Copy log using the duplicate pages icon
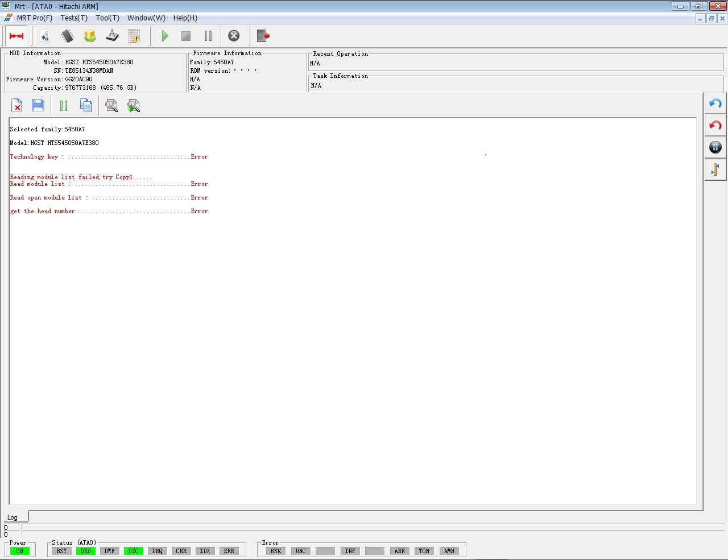 (x=86, y=105)
